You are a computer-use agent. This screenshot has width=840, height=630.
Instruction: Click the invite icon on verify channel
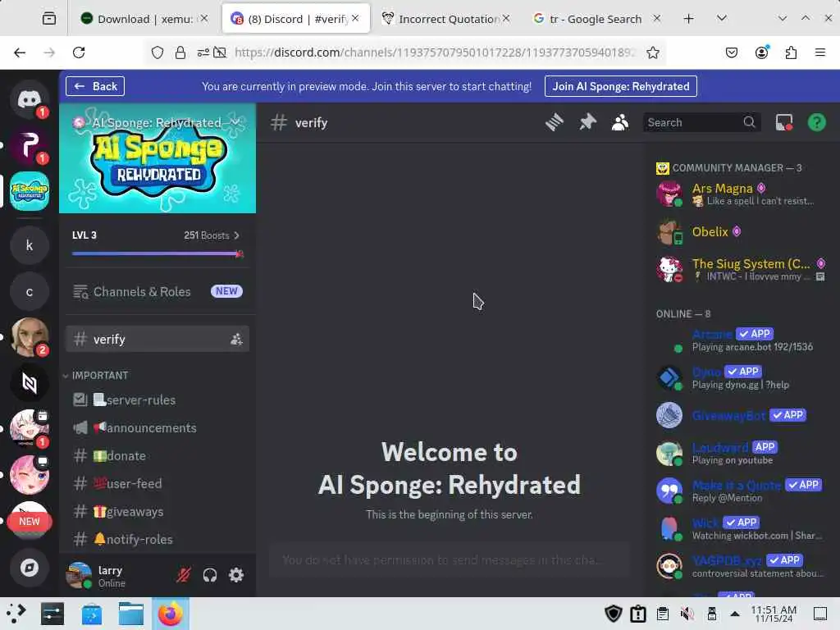(x=236, y=339)
